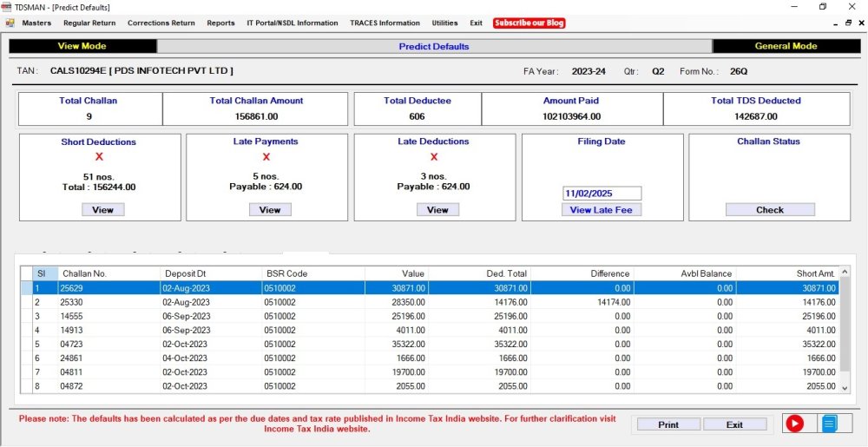Image resolution: width=868 pixels, height=447 pixels.
Task: Open the video tutorial play icon
Action: point(794,424)
